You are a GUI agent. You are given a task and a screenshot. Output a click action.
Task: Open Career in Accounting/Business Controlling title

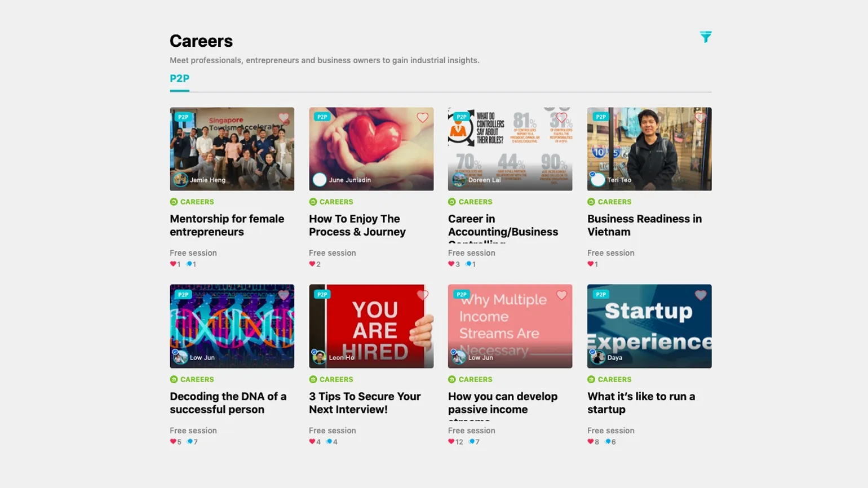coord(503,225)
